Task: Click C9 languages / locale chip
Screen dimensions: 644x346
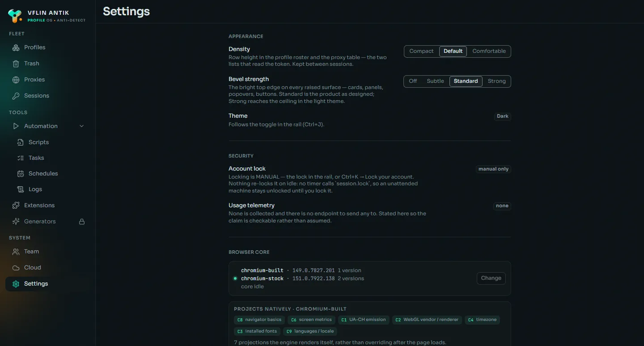Action: point(310,331)
